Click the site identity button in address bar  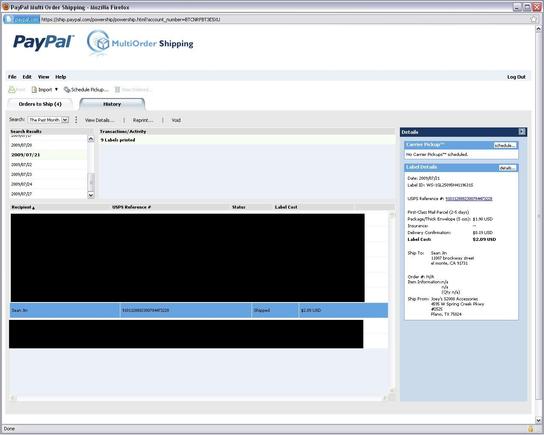[22, 19]
